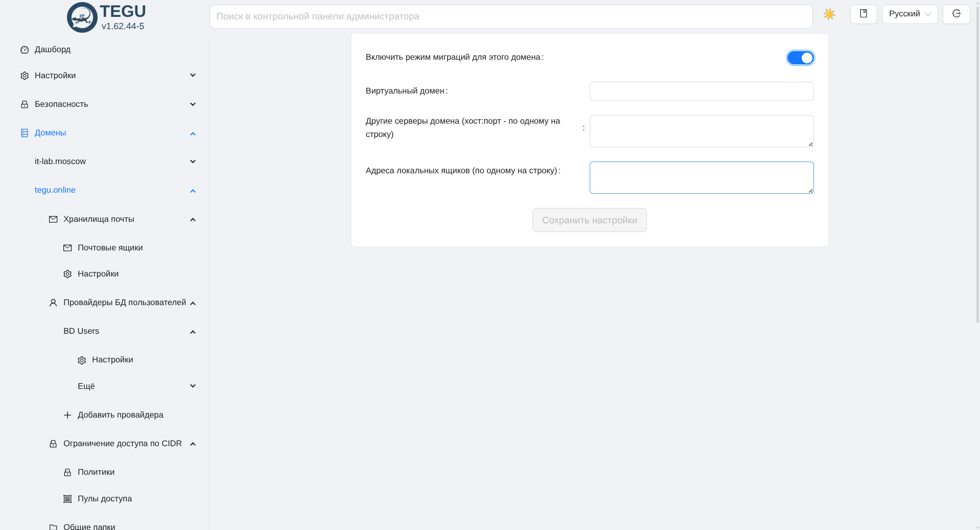
Task: Open the Русский language dropdown
Action: click(909, 14)
